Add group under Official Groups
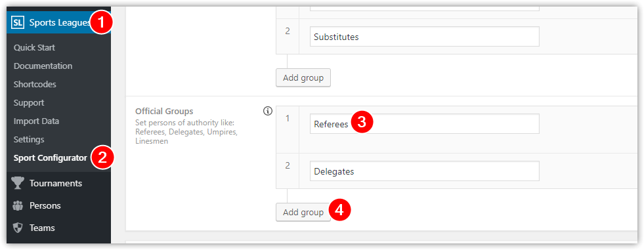644x250 pixels. coord(303,212)
